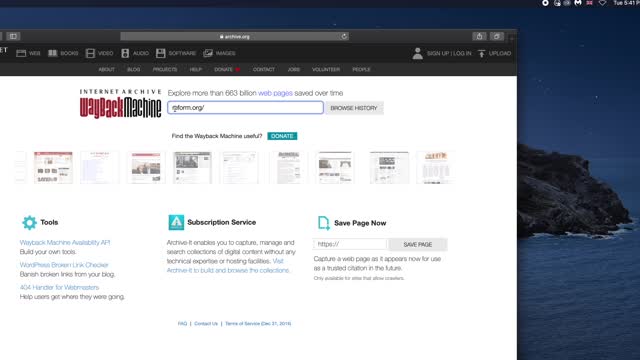Screen dimensions: 640x360
Task: Open the Donate menu item
Action: [x=223, y=69]
